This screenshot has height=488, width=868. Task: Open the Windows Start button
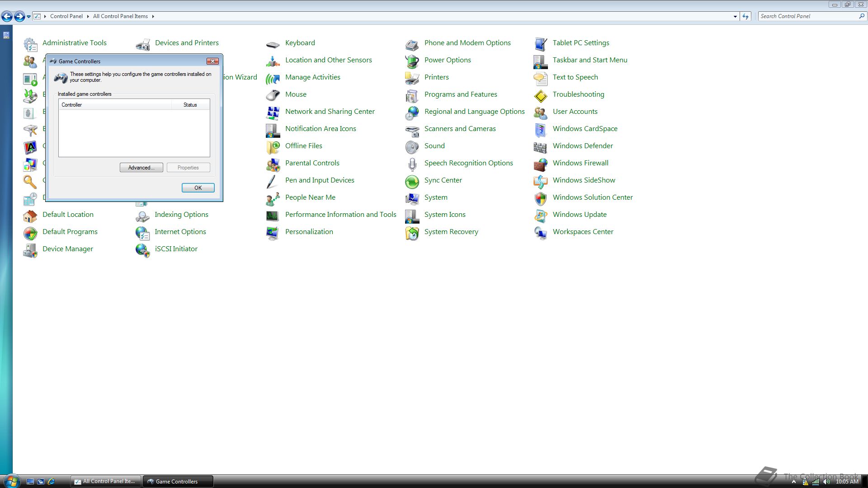(x=11, y=481)
